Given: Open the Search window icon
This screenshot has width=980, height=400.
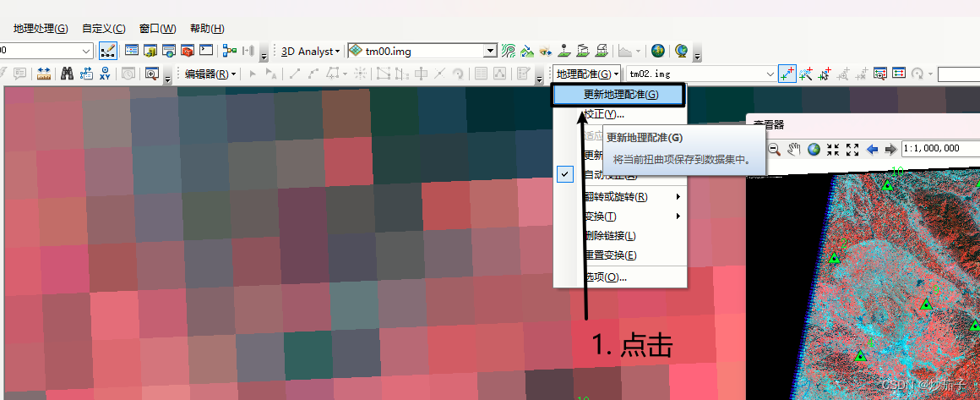Looking at the screenshot, I should click(x=169, y=51).
